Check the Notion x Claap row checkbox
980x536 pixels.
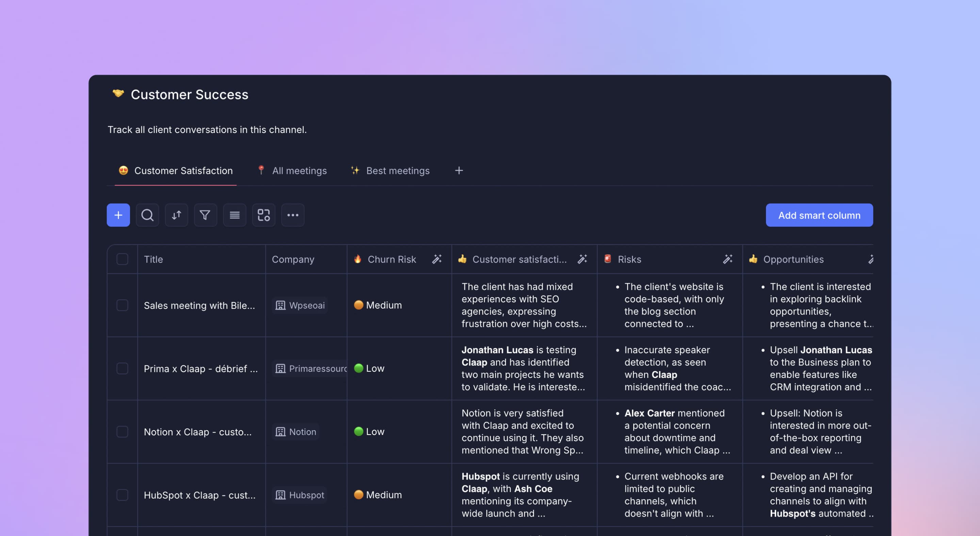pyautogui.click(x=122, y=432)
